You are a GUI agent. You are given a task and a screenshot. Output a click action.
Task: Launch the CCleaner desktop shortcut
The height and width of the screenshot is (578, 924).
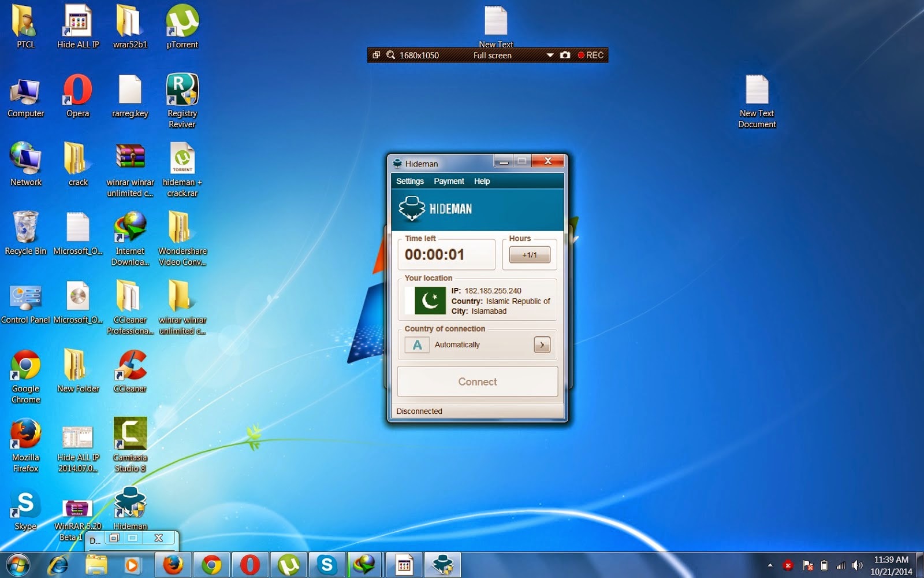(130, 370)
